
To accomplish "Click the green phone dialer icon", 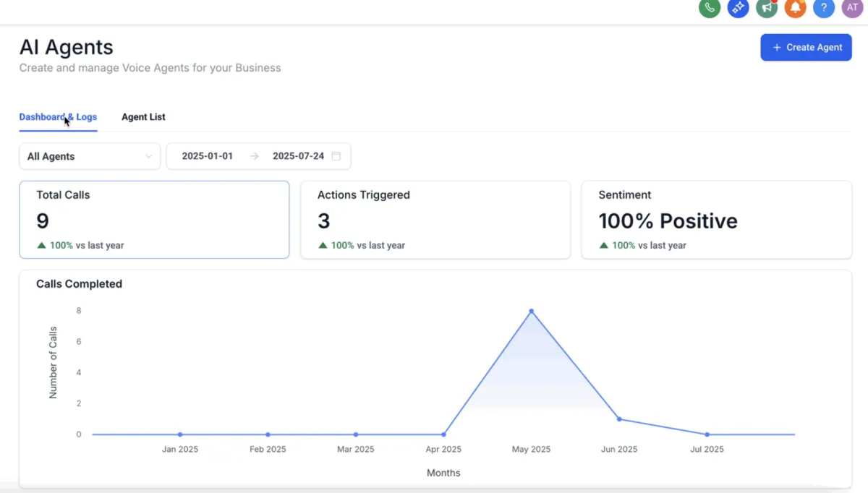I will pyautogui.click(x=710, y=7).
